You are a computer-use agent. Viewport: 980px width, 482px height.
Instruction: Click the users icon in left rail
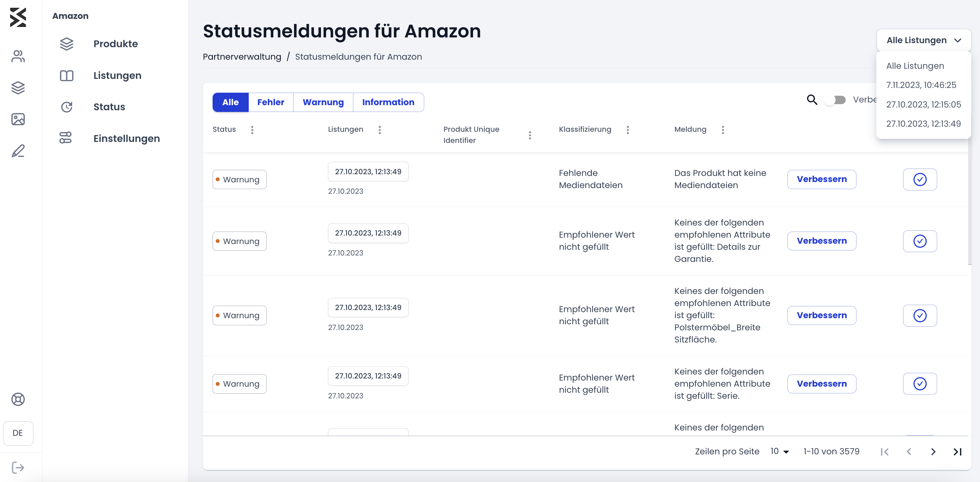(x=18, y=56)
